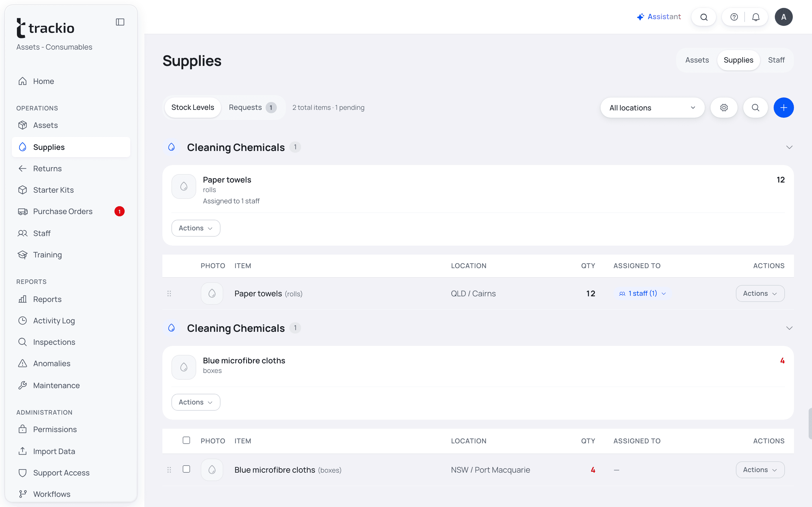Switch to the Staff top tab
Viewport: 812px width, 507px height.
[776, 60]
